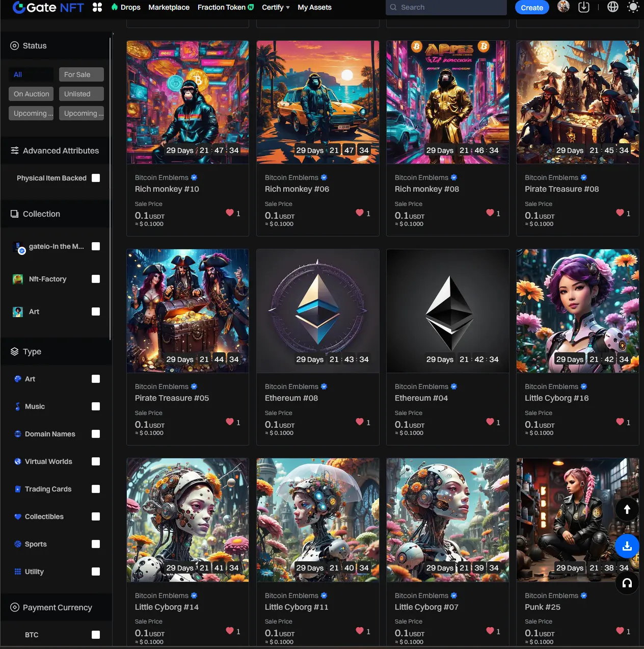
Task: Toggle the light/dark theme sun icon
Action: tap(633, 7)
